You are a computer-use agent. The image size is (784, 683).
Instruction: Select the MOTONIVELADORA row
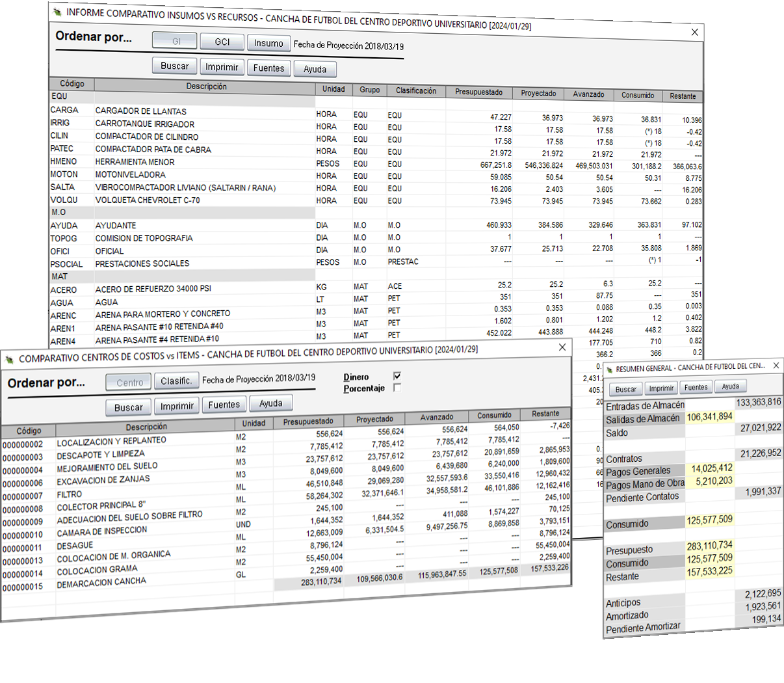376,176
